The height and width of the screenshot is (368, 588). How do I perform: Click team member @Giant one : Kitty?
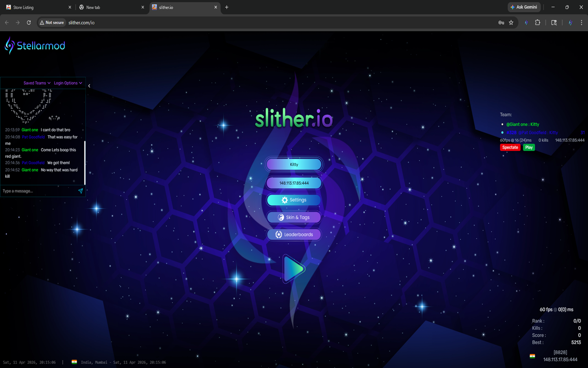523,124
